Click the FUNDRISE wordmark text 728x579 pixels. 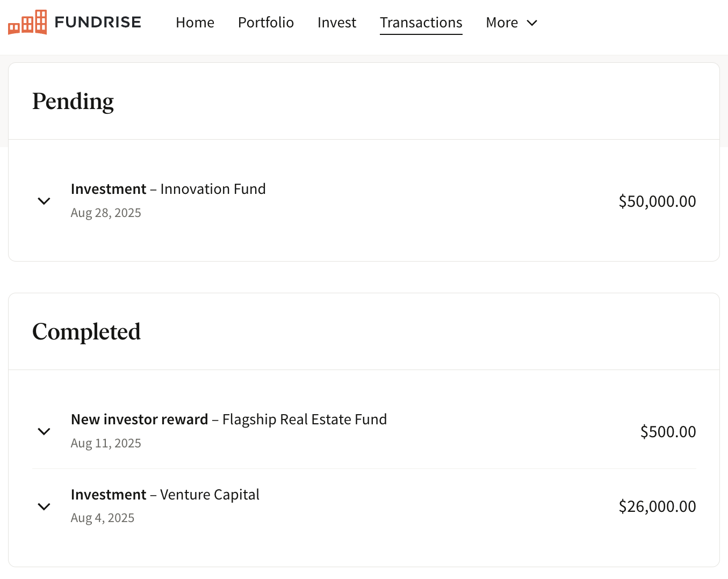(x=98, y=23)
